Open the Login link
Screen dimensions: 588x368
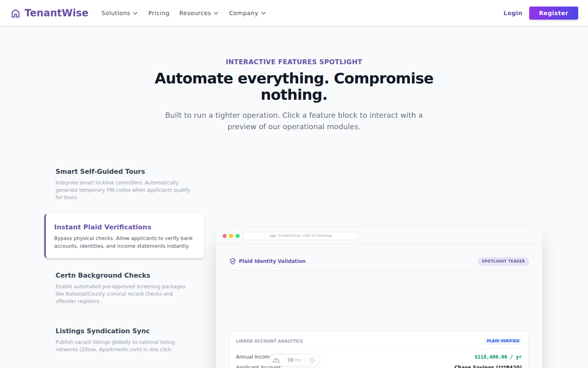(513, 13)
